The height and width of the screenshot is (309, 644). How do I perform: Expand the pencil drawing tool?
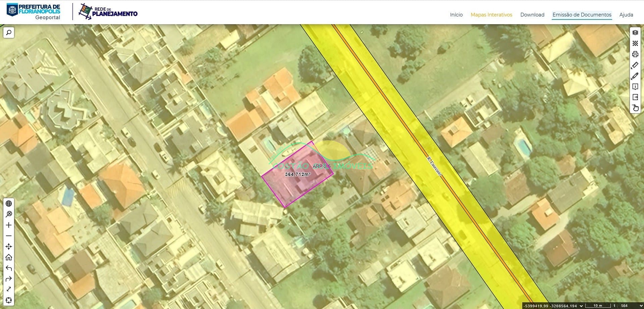(635, 76)
